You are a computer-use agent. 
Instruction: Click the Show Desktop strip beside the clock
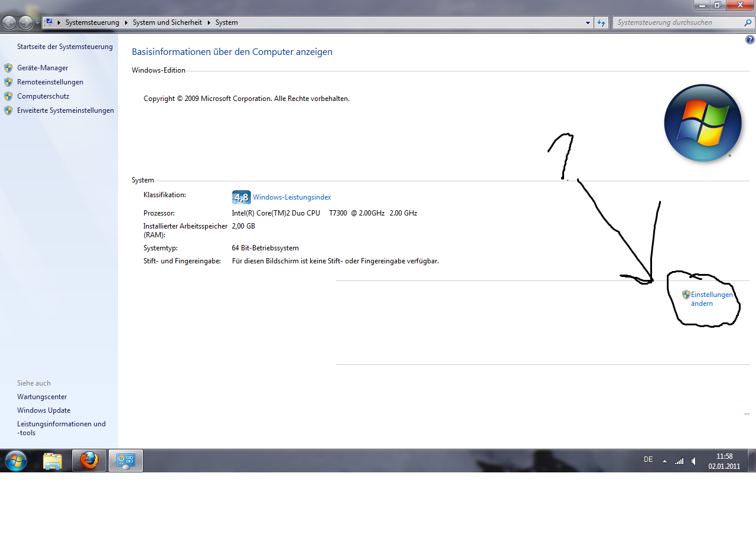click(x=751, y=461)
